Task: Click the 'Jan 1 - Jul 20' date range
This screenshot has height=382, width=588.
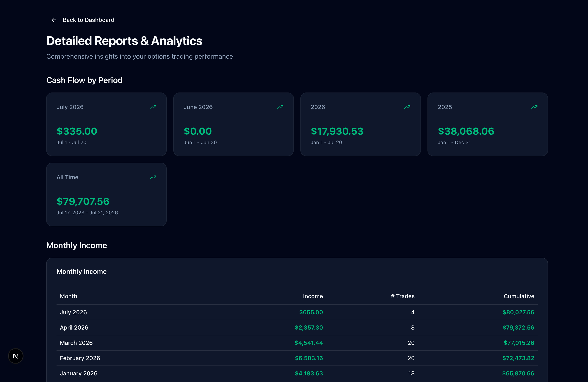Action: (326, 142)
